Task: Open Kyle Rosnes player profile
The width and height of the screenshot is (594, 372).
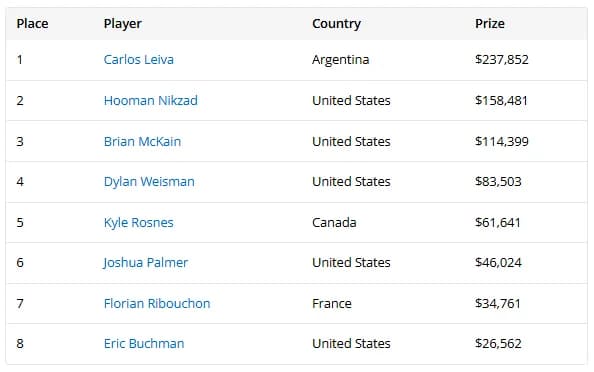Action: coord(138,222)
